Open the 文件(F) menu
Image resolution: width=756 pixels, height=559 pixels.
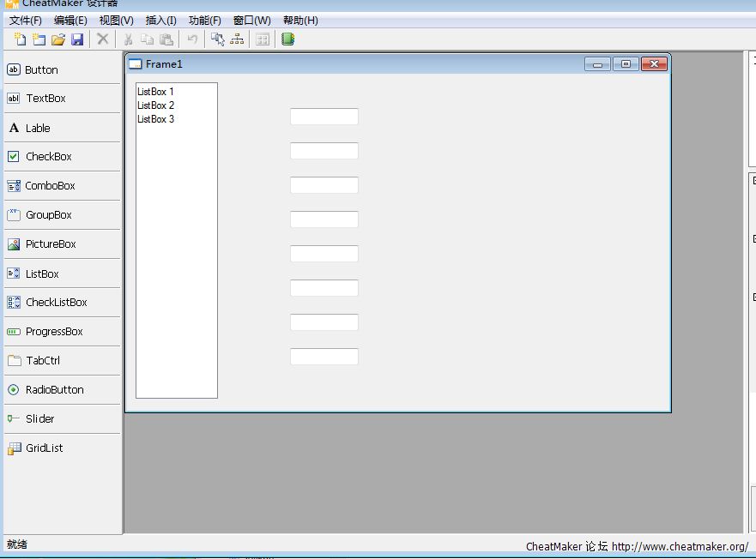(26, 21)
